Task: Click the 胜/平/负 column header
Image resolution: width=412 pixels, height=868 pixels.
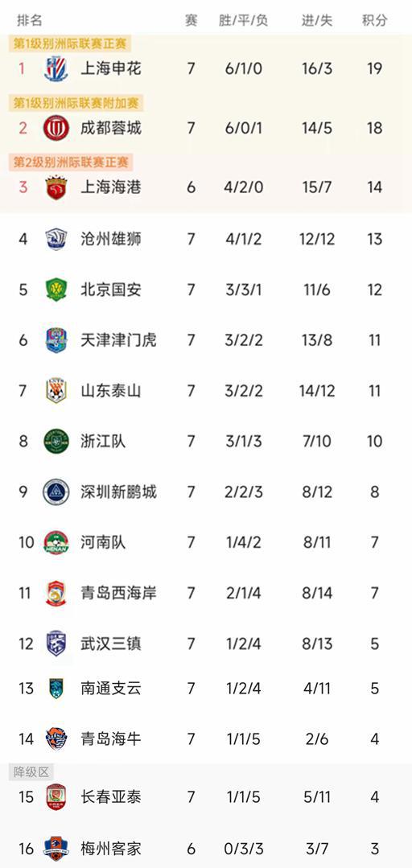Action: 243,20
